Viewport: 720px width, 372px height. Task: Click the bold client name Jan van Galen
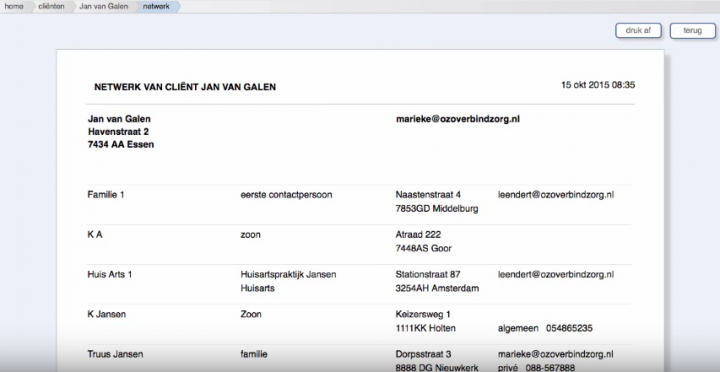coord(119,119)
